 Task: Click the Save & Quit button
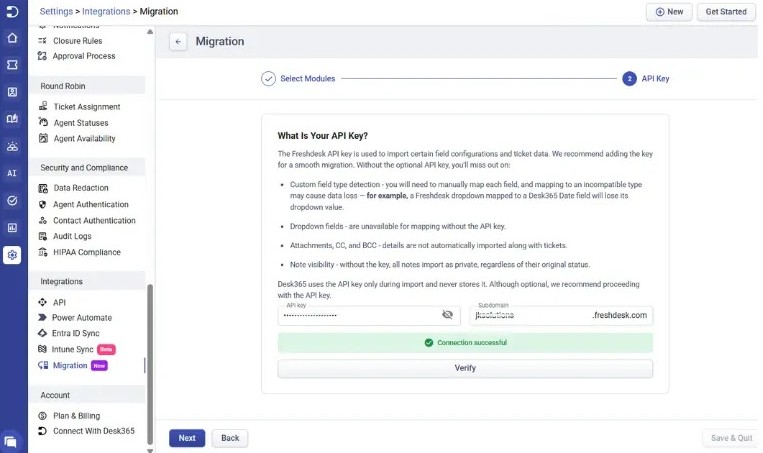tap(731, 438)
